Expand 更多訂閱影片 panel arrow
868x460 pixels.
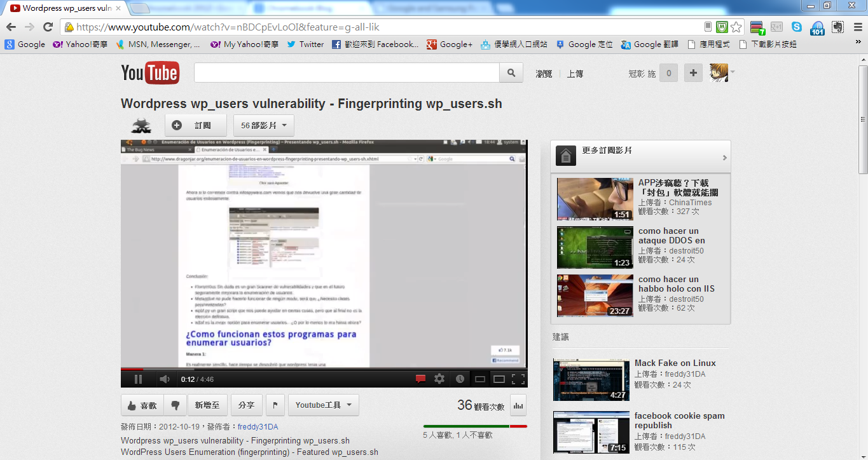pos(724,158)
